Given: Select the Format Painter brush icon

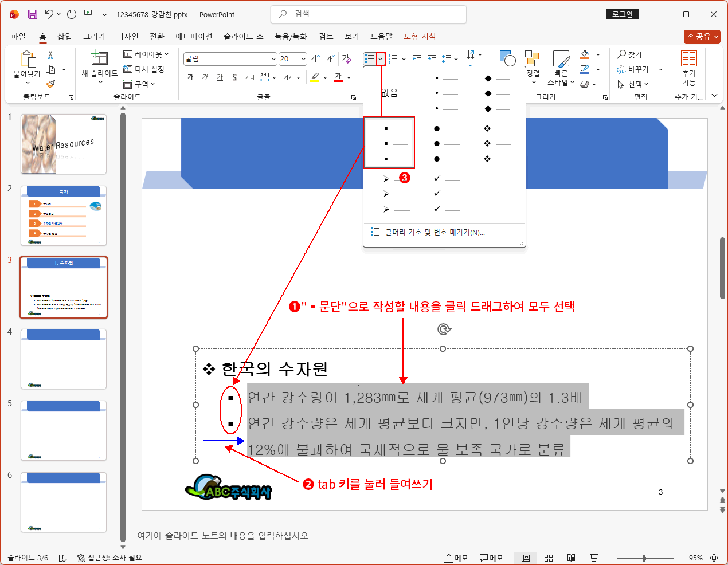Looking at the screenshot, I should coord(50,84).
